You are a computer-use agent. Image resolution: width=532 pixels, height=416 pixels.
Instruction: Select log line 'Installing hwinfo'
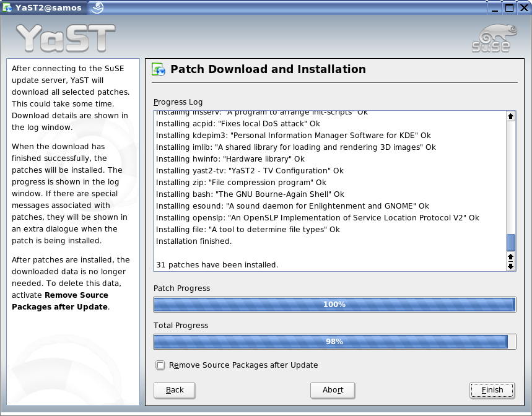pos(230,159)
